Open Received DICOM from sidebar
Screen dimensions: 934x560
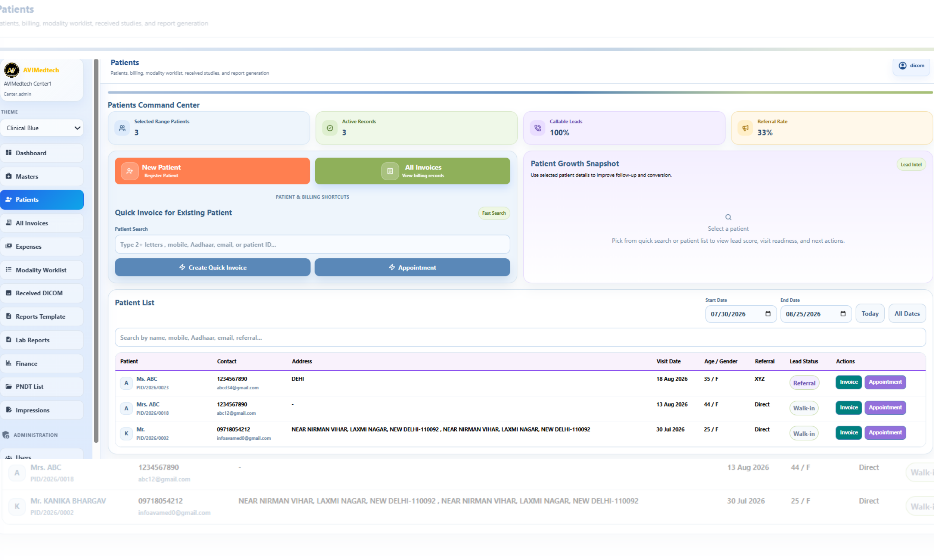[42, 293]
